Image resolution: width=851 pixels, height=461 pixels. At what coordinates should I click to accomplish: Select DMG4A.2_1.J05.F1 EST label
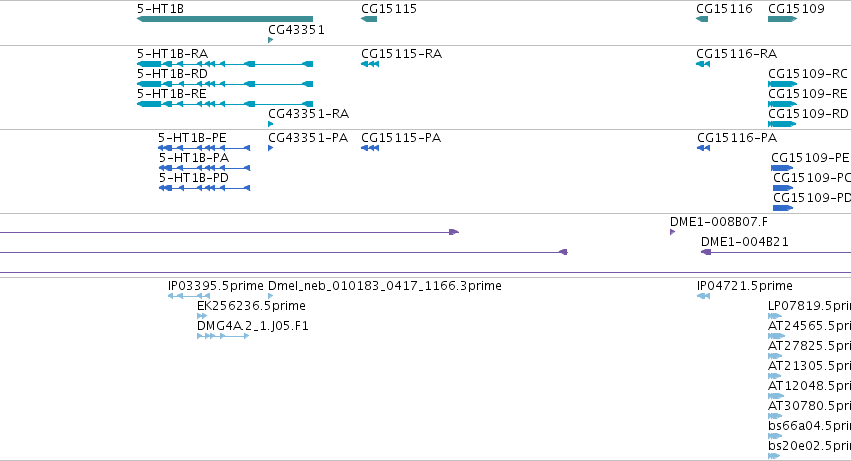pos(252,326)
